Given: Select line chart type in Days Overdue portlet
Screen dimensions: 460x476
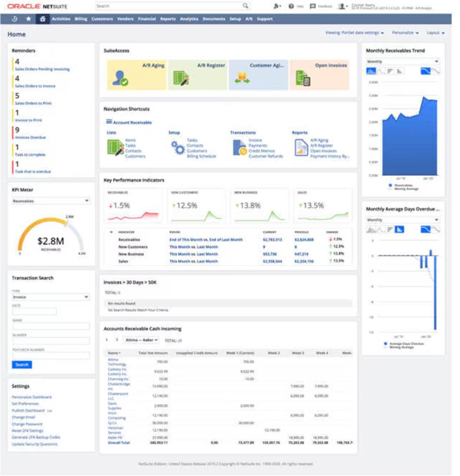Looking at the screenshot, I should (x=381, y=229).
